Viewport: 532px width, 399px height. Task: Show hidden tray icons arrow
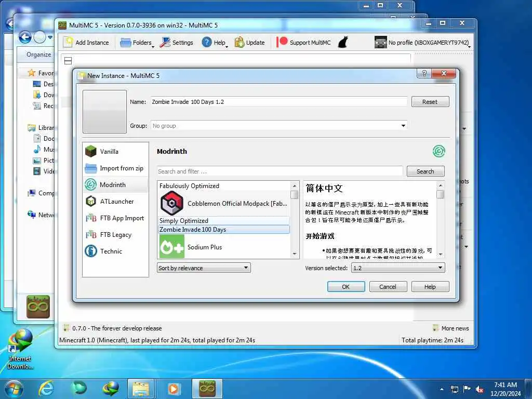click(442, 389)
